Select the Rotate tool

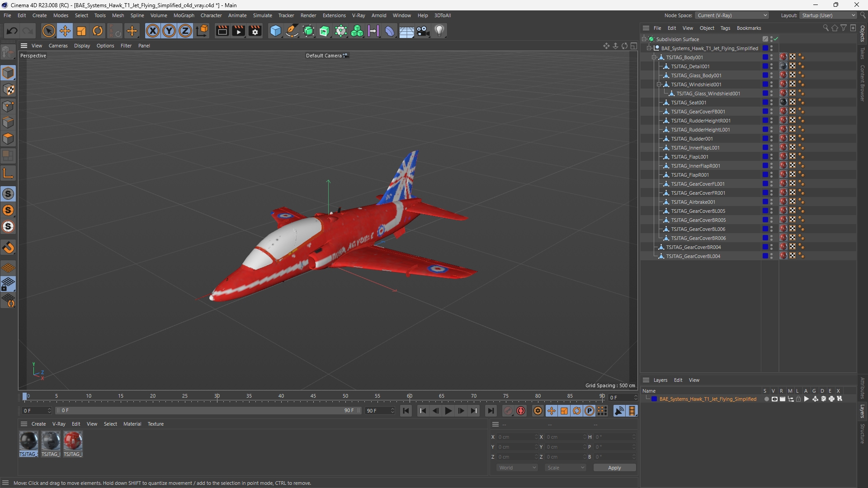tap(98, 31)
